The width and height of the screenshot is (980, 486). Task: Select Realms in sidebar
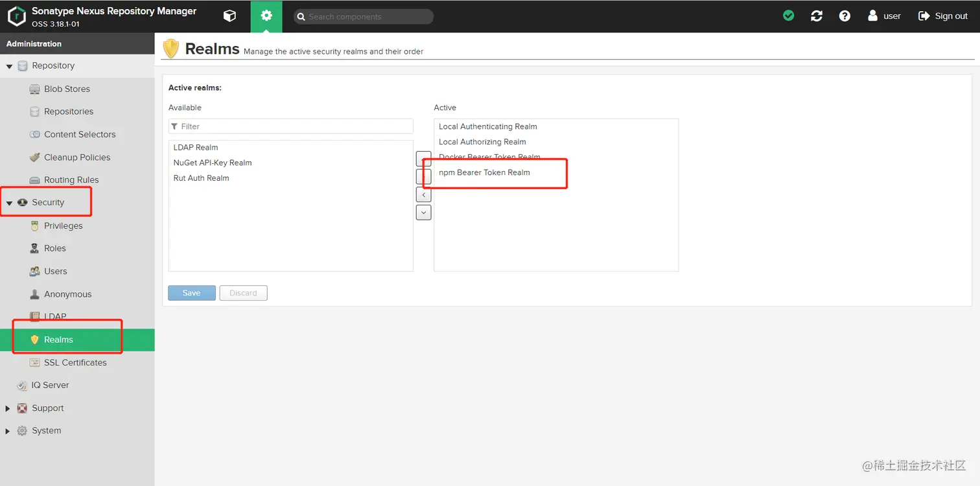point(77,340)
